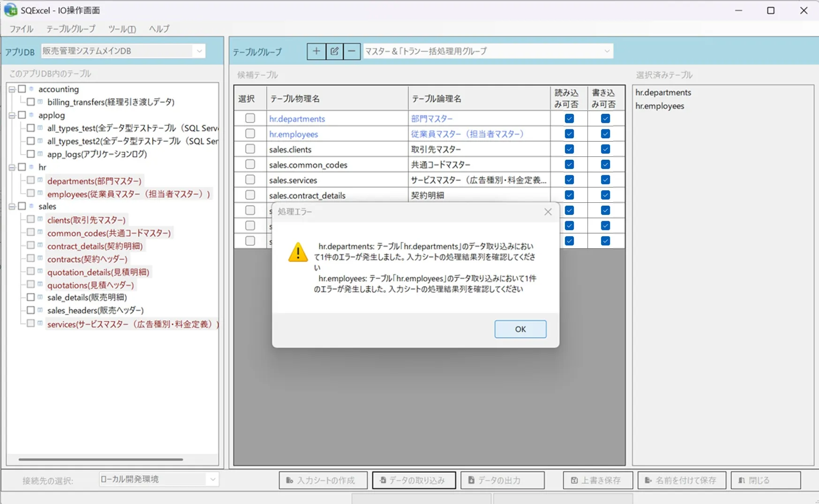Image resolution: width=819 pixels, height=504 pixels.
Task: Click the データの取り込み button
Action: click(x=413, y=480)
